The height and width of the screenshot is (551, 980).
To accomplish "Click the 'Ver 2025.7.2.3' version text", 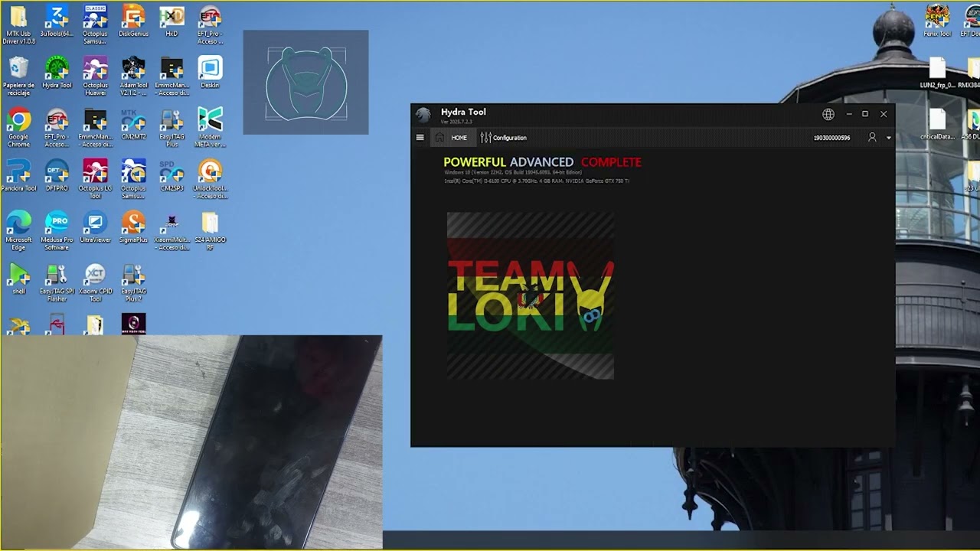I will 456,122.
